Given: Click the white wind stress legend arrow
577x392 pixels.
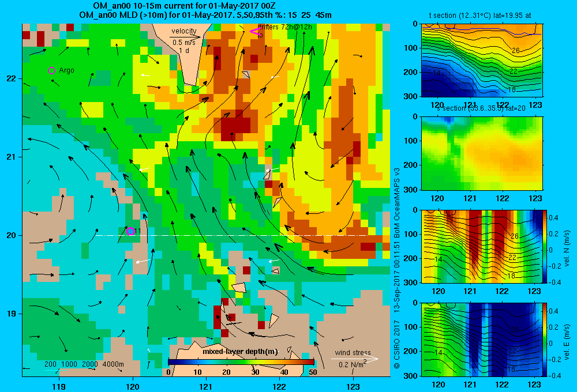Looking at the screenshot, I should [x=354, y=359].
